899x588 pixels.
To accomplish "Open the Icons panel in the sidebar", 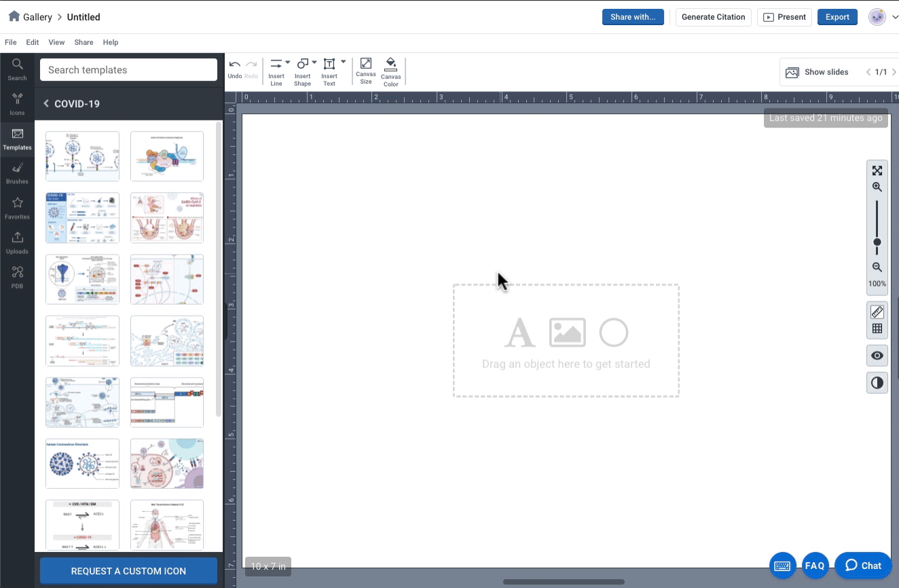I will click(17, 103).
